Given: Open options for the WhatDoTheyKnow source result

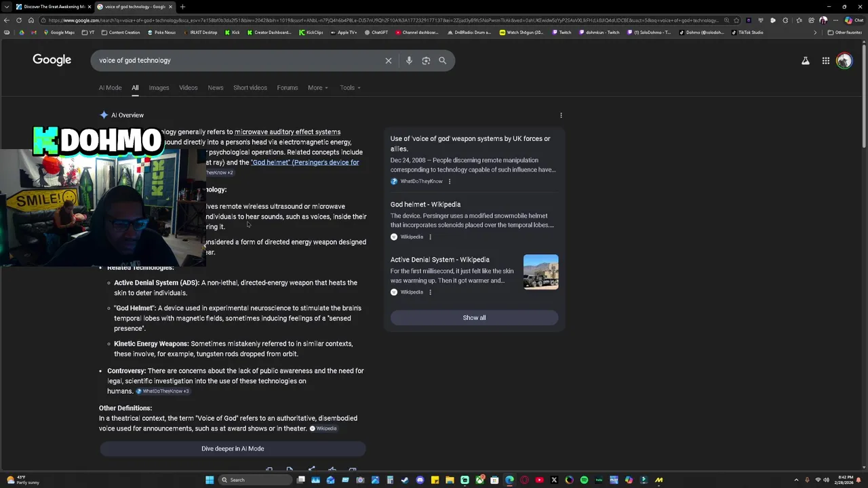Looking at the screenshot, I should [x=449, y=181].
